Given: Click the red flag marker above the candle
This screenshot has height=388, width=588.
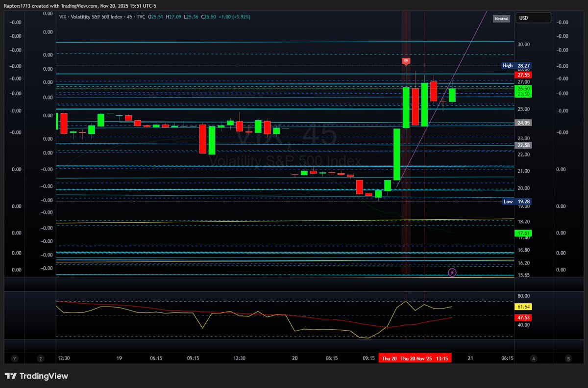Looking at the screenshot, I should (406, 61).
